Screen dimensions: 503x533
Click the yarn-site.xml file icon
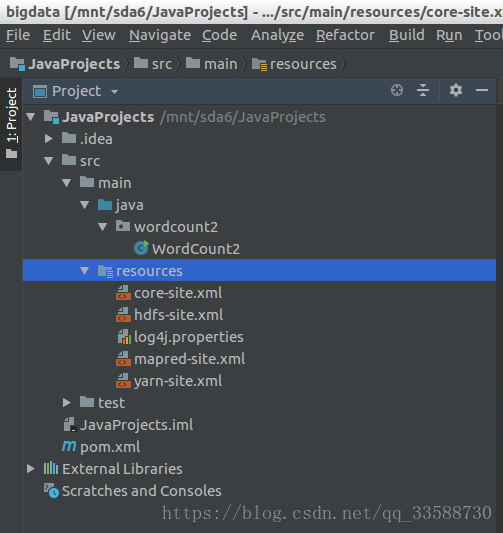pyautogui.click(x=123, y=381)
